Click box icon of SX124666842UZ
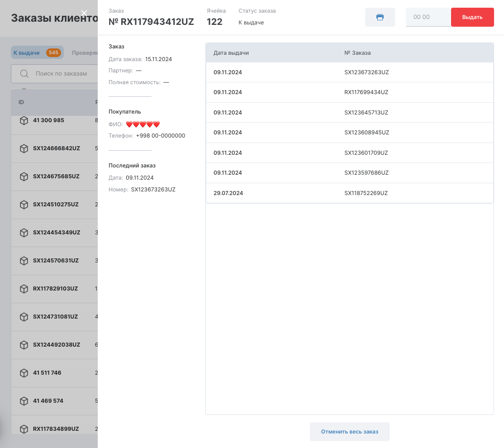 24,148
